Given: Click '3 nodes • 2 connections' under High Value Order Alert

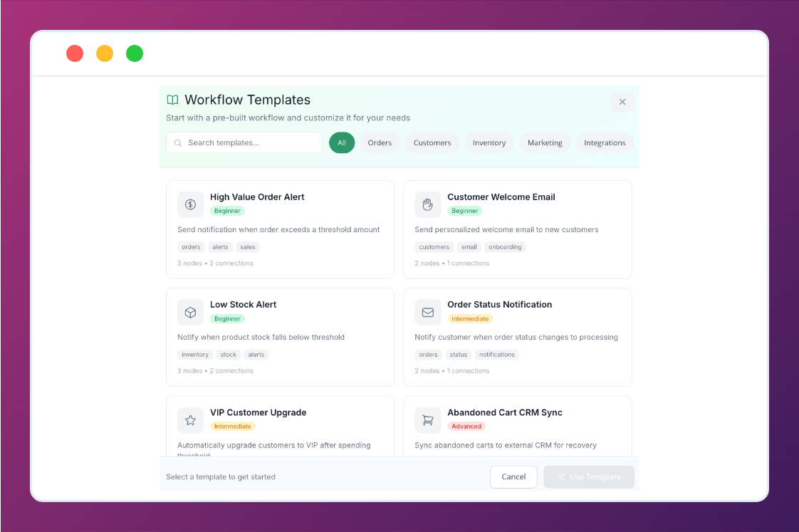Looking at the screenshot, I should (x=215, y=264).
